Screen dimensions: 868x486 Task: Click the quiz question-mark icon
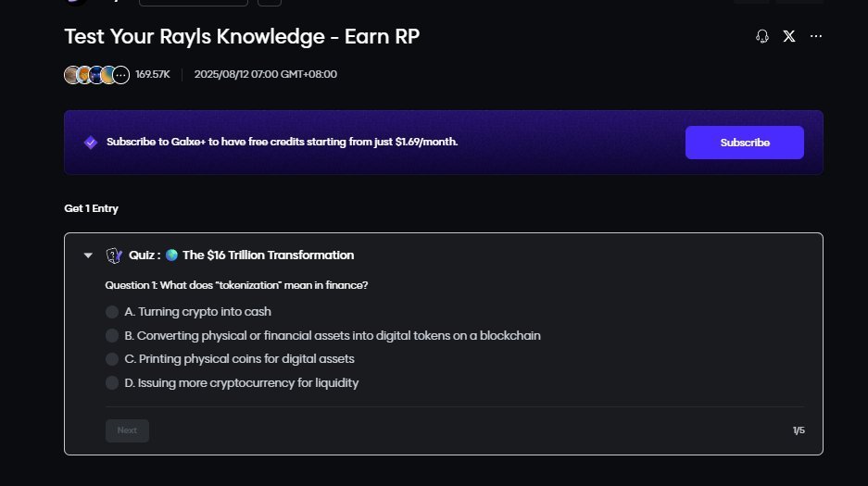[114, 255]
